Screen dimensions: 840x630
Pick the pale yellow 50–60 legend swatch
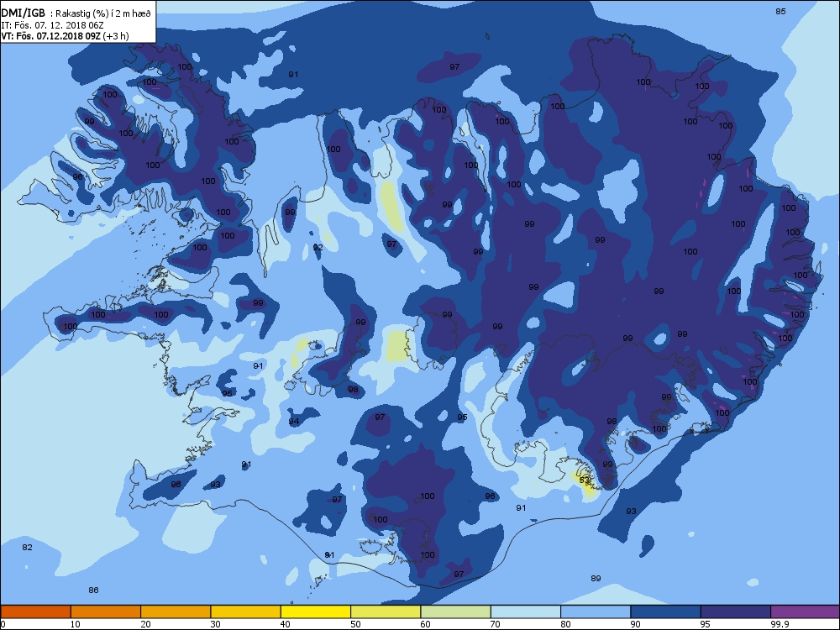pos(386,612)
